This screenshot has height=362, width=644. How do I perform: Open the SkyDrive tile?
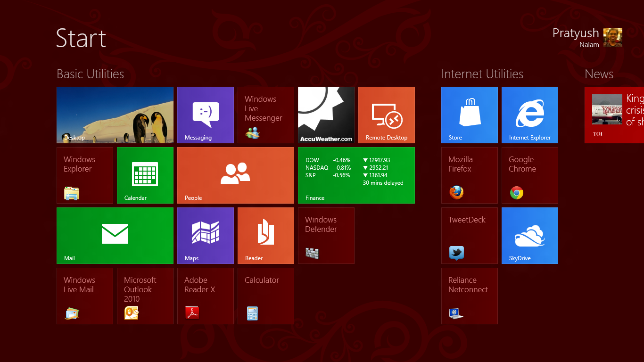tap(530, 236)
